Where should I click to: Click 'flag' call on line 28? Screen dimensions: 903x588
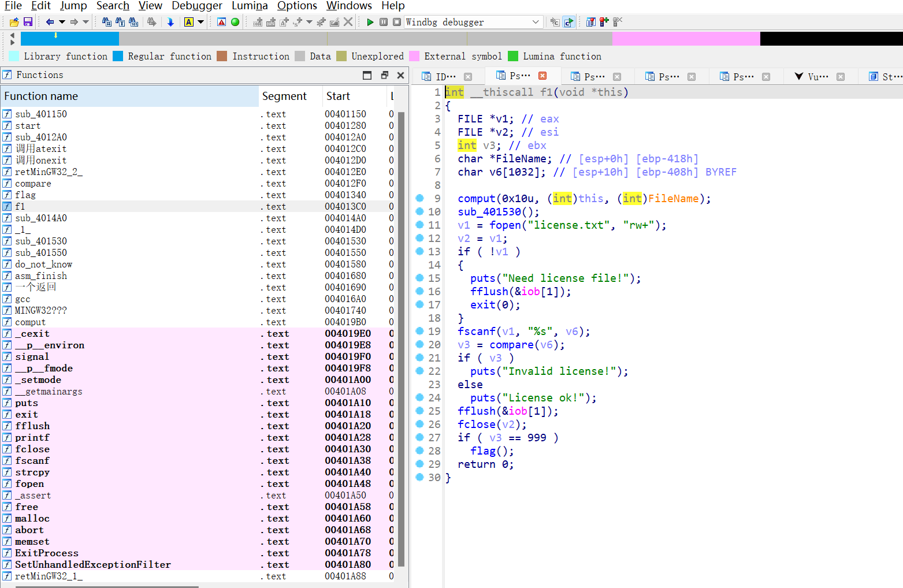[x=483, y=451]
